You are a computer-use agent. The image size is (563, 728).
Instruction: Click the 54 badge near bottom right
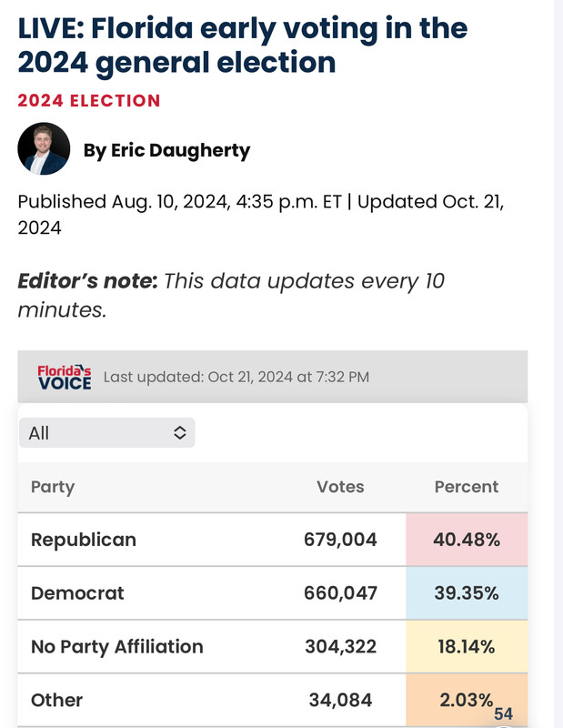[x=504, y=713]
